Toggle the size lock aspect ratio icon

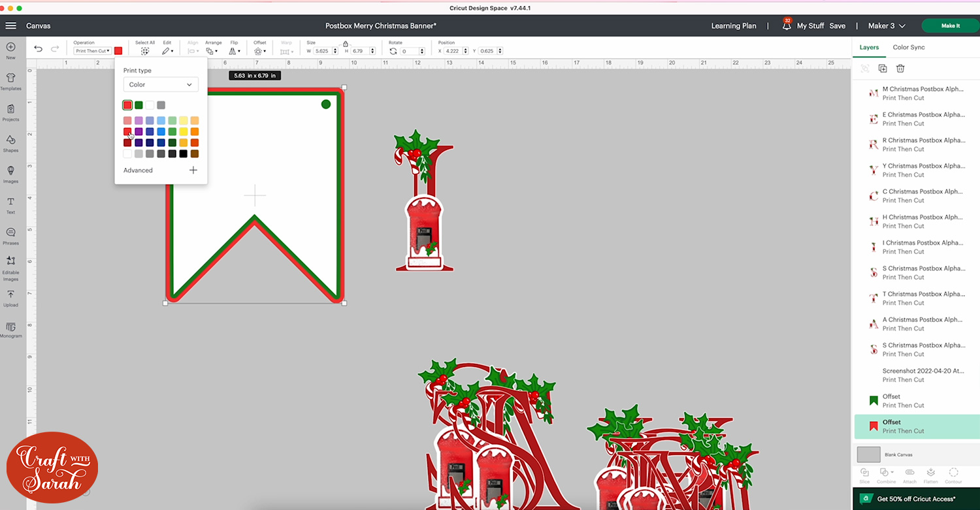(x=346, y=44)
